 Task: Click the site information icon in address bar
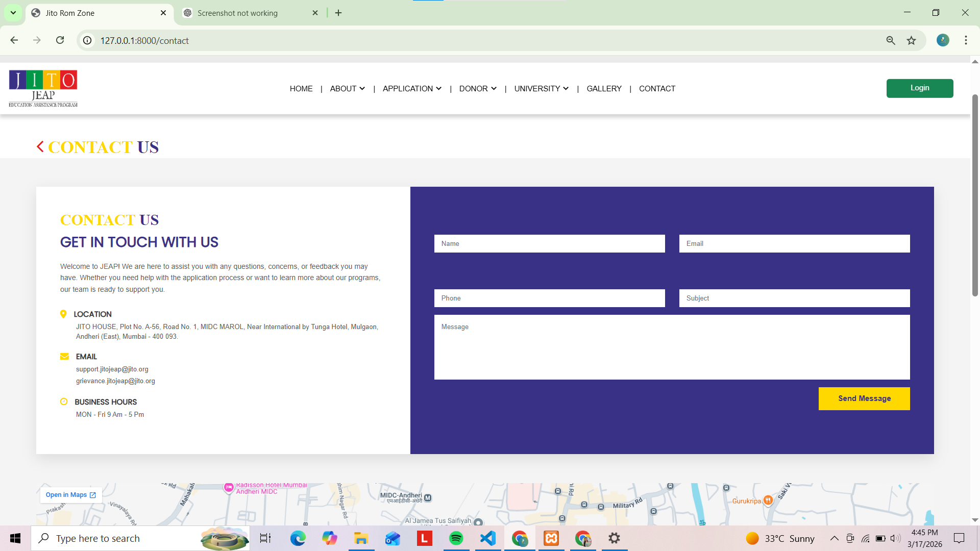pos(88,40)
